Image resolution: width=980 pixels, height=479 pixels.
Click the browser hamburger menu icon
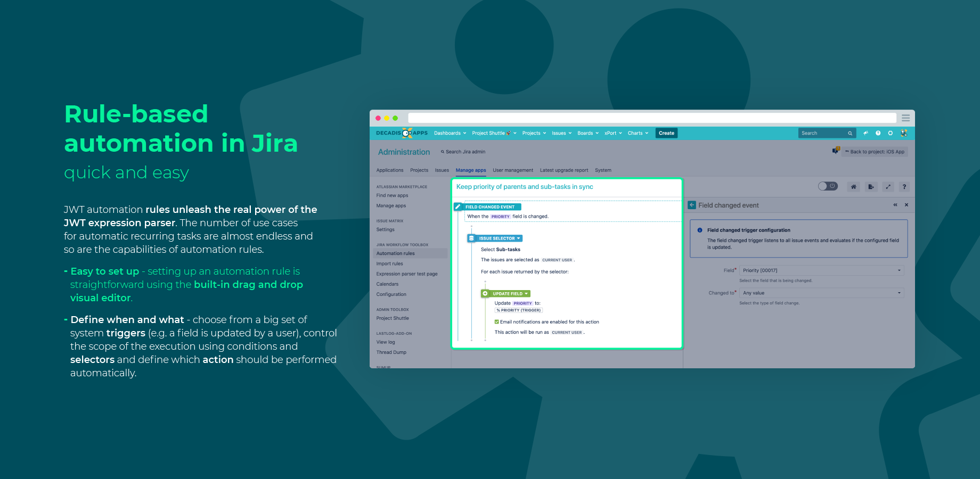[x=905, y=118]
